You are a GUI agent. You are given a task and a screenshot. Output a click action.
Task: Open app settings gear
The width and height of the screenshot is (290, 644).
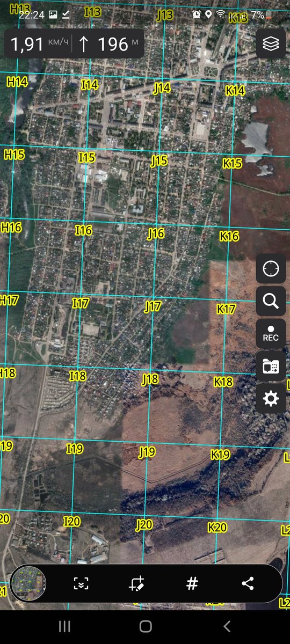click(271, 399)
